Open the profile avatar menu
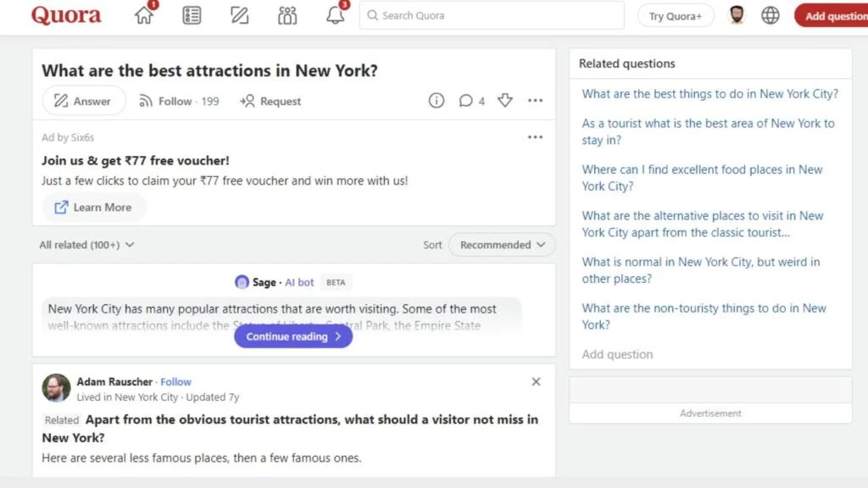 pos(737,15)
